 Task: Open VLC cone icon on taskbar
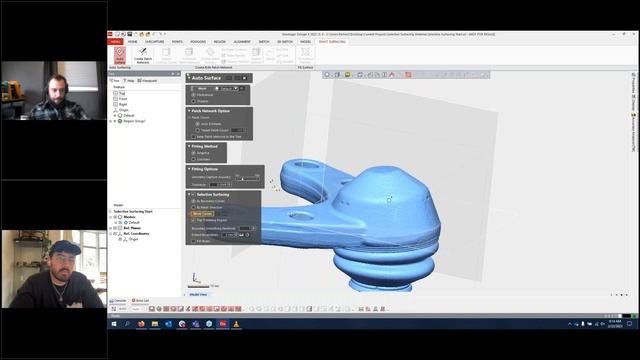[236, 324]
